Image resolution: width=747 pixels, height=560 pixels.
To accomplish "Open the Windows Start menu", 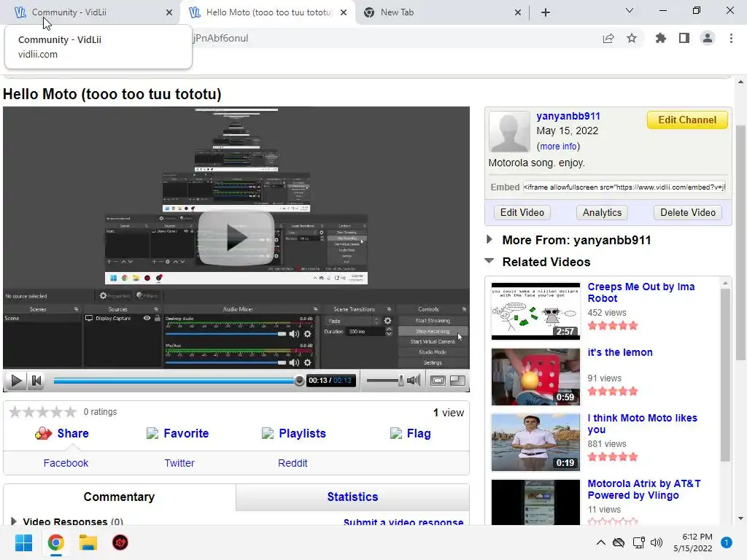I will point(24,542).
